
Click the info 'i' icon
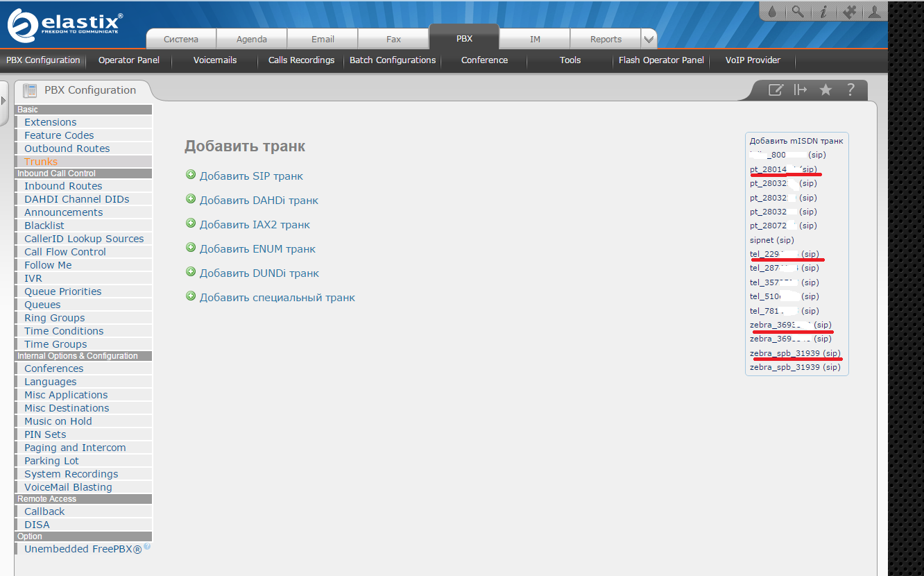(823, 12)
